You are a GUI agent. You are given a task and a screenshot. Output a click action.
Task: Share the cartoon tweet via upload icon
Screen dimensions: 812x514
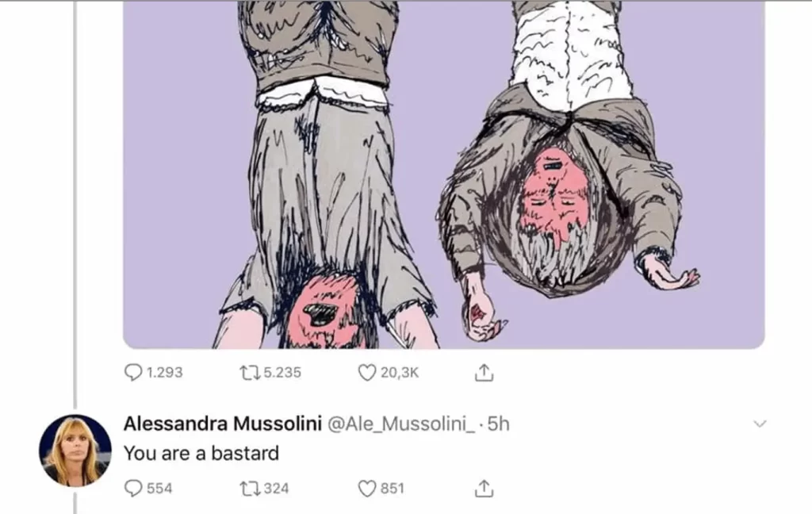click(x=484, y=373)
